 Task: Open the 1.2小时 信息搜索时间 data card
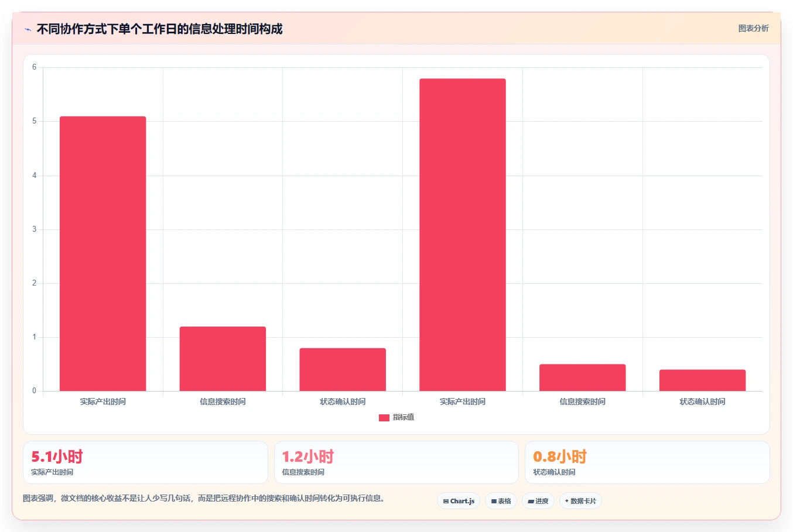click(x=396, y=462)
